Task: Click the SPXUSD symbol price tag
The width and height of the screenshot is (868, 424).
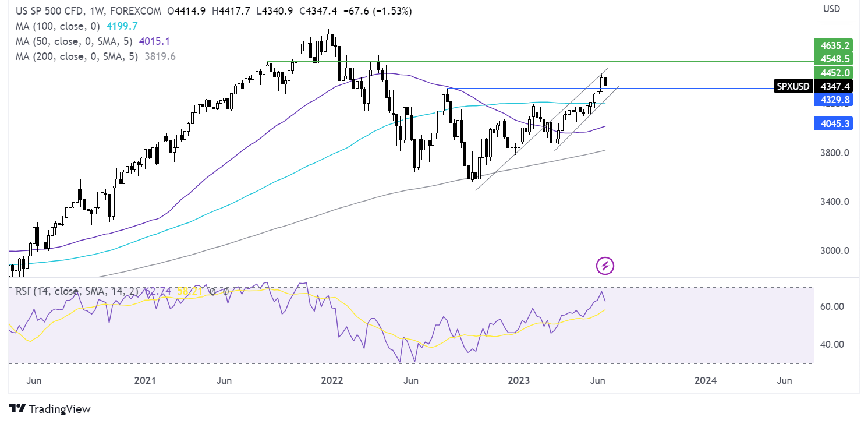Action: click(793, 86)
